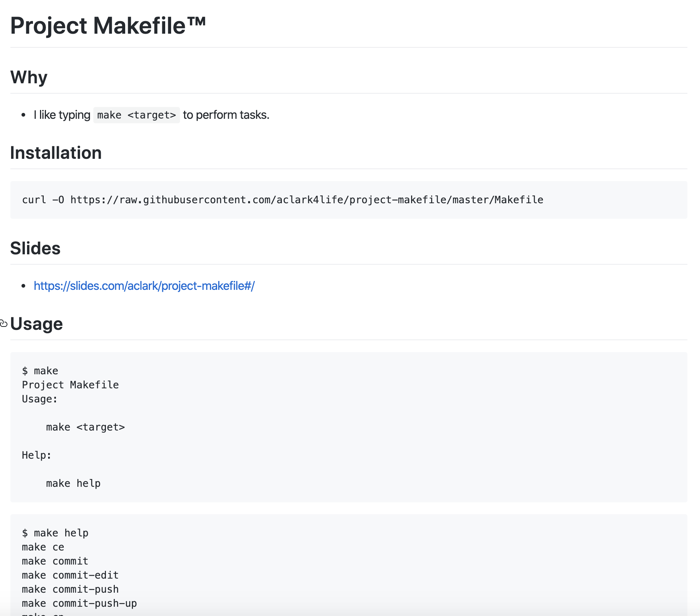Click the curl -O installation command line
This screenshot has height=616, width=700.
[283, 200]
